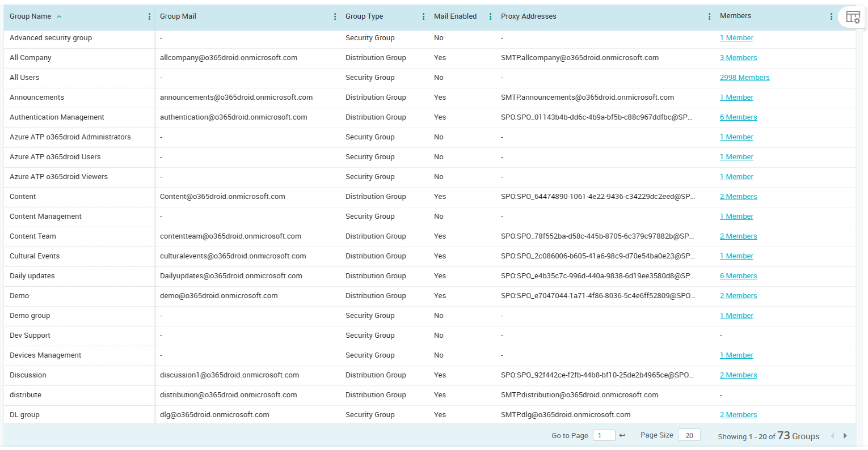Sort by Members column header
Screen dimensions: 868x450
click(735, 16)
